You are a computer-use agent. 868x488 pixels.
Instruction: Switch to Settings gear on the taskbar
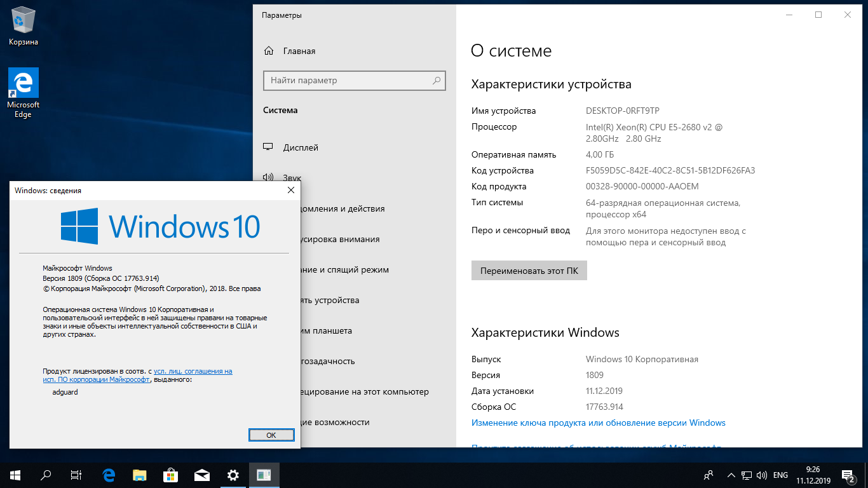[x=233, y=475]
